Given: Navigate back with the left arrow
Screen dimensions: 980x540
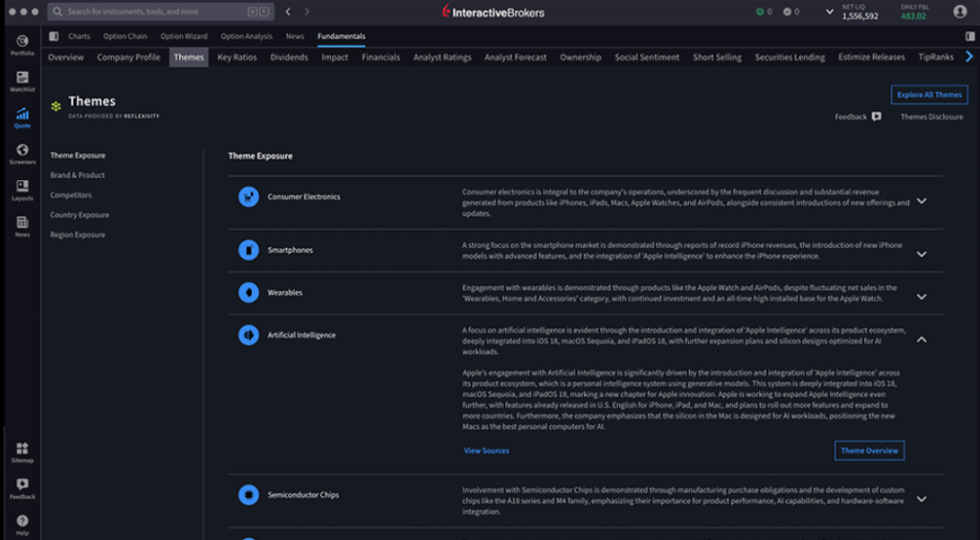Looking at the screenshot, I should tap(288, 11).
